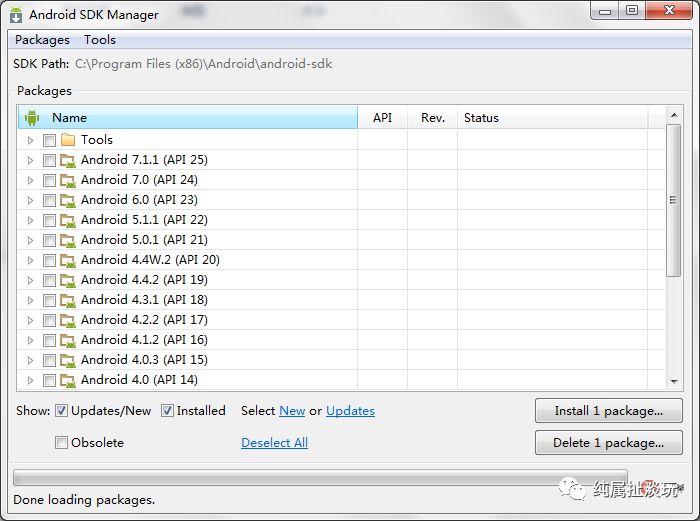The height and width of the screenshot is (521, 700).
Task: Expand the Android 4.1.2 (API 16) node
Action: (30, 340)
